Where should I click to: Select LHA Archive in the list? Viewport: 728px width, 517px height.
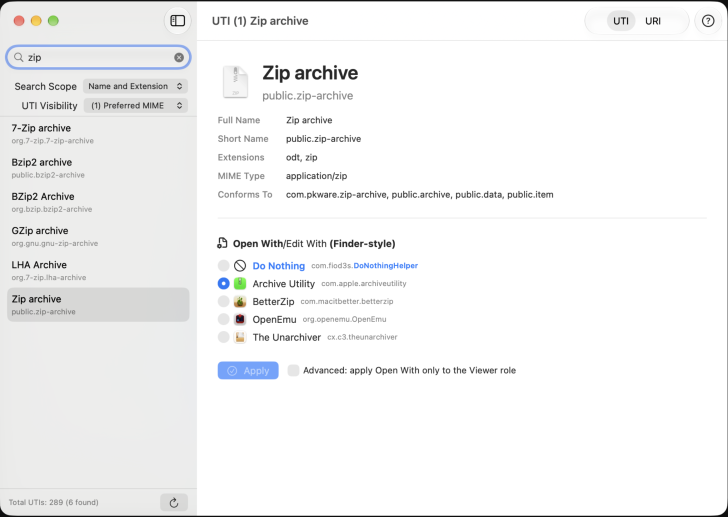click(98, 271)
